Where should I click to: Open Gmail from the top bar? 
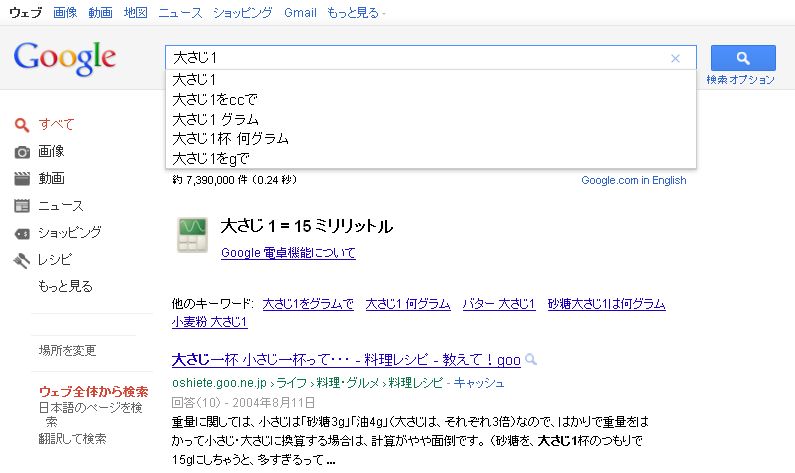tap(300, 13)
